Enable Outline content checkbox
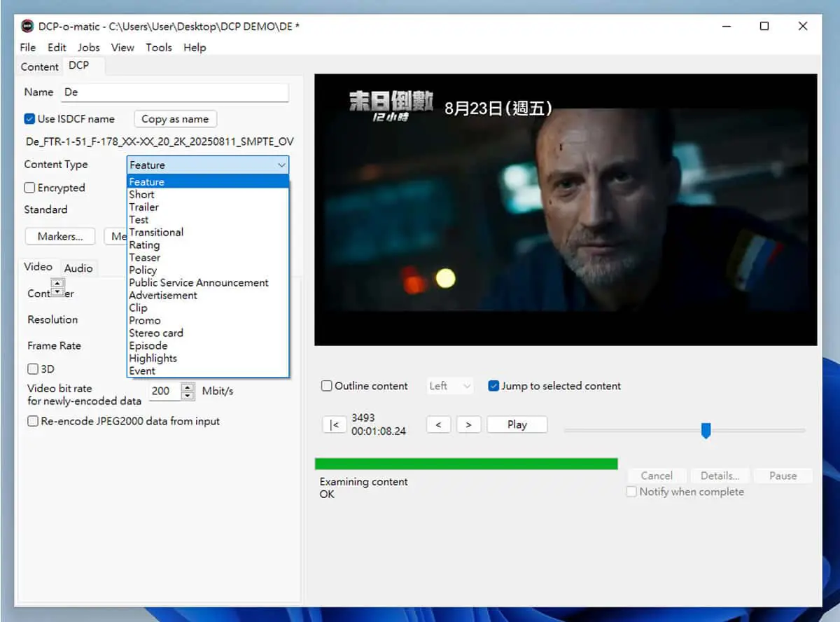 pos(326,386)
